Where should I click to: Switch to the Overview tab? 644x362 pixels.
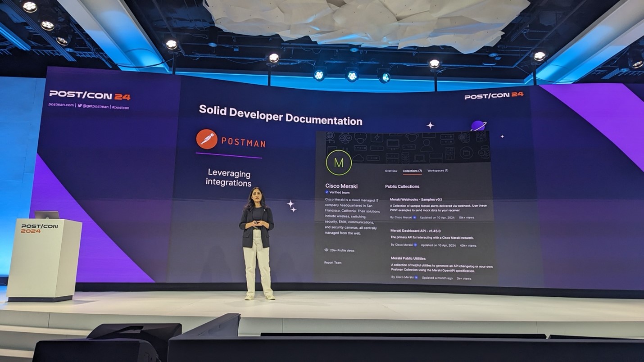[x=391, y=171]
